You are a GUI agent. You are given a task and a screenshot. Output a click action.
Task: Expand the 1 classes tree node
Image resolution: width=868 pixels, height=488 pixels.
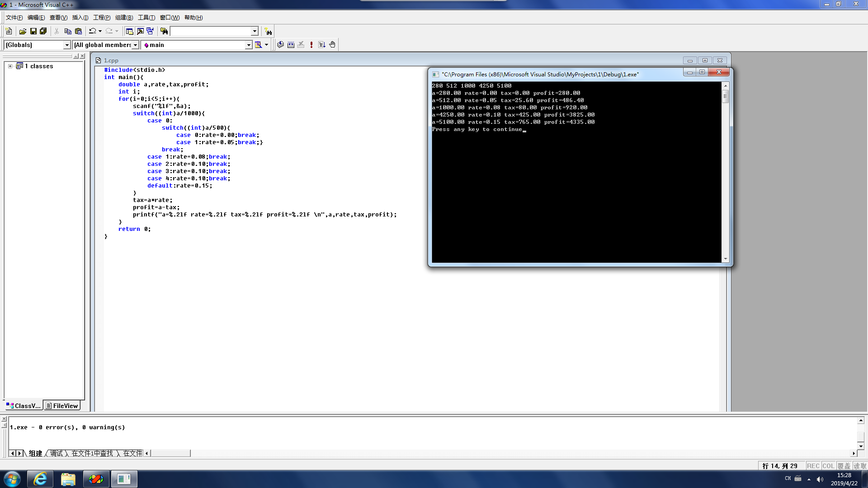coord(10,66)
